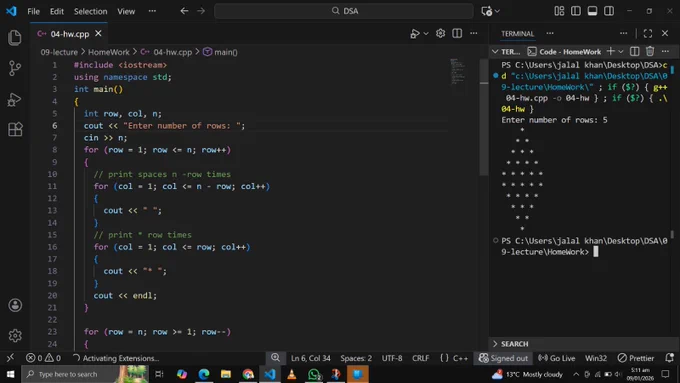Click the editor vertical scrollbar

pos(484,117)
